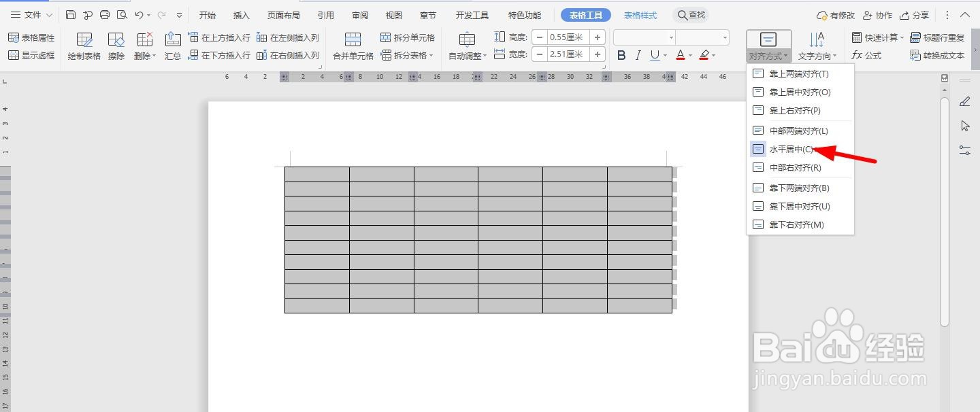Screen dimensions: 980x412
Task: Activate the Eraser (擦除) tool
Action: [116, 46]
